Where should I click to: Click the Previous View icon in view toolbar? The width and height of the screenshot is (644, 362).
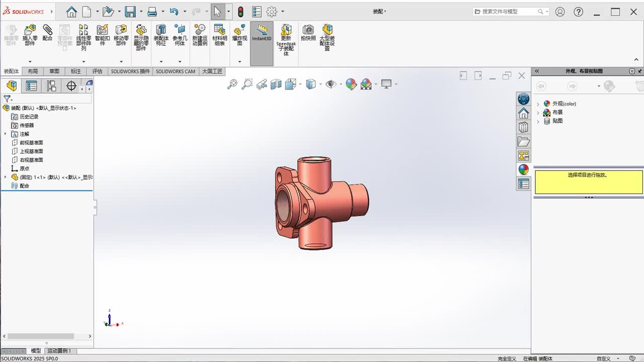(262, 84)
